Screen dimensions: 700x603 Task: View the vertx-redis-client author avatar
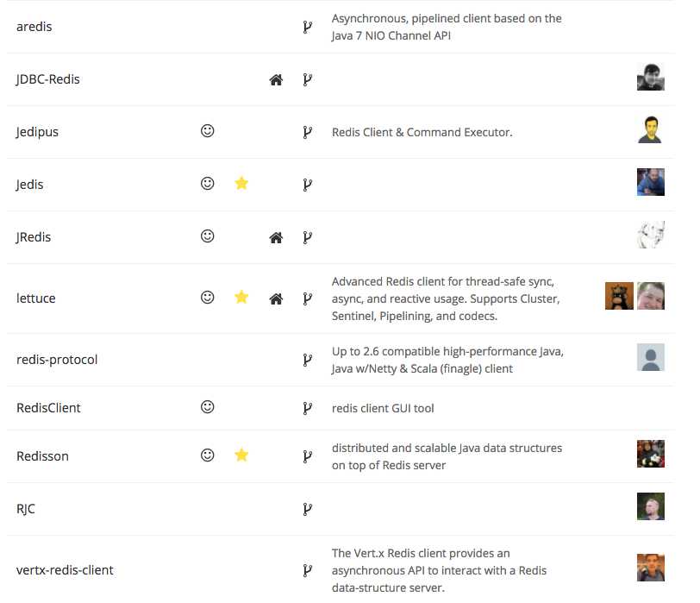pyautogui.click(x=651, y=568)
